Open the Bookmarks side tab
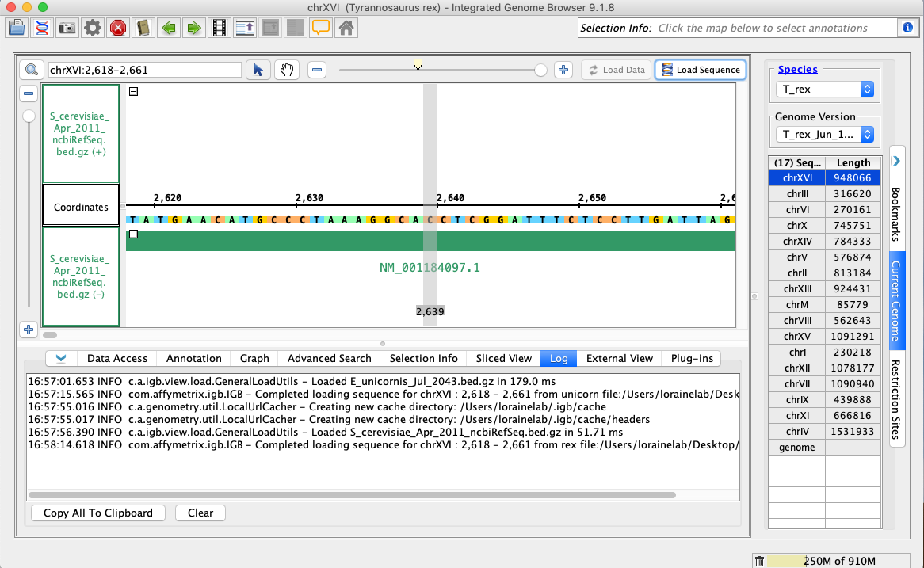 pyautogui.click(x=896, y=214)
